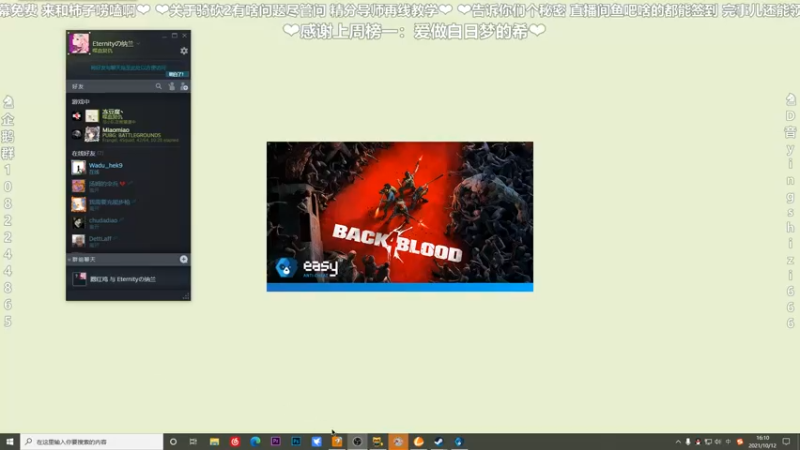The width and height of the screenshot is (800, 450).
Task: Click the blue notice button in Steam banner
Action: [x=176, y=74]
